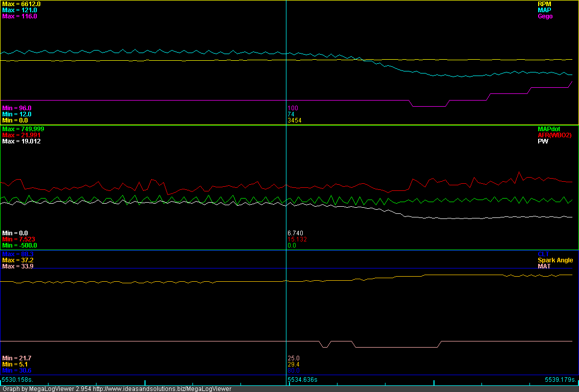Click the Max = 6612.0 RPM readout
Viewport: 579px width, 392px height.
[21, 4]
